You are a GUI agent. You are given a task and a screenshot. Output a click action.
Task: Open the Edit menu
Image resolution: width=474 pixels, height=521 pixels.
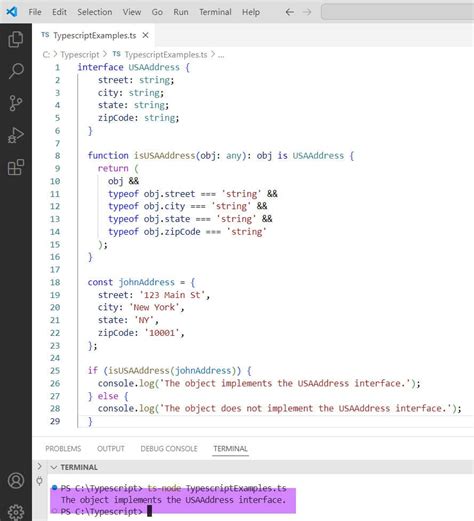[59, 12]
